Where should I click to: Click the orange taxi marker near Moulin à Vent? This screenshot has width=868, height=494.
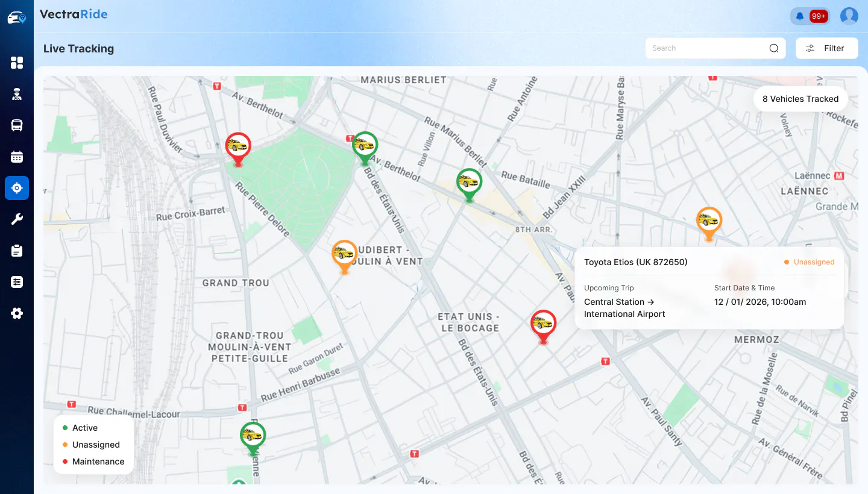(x=345, y=257)
